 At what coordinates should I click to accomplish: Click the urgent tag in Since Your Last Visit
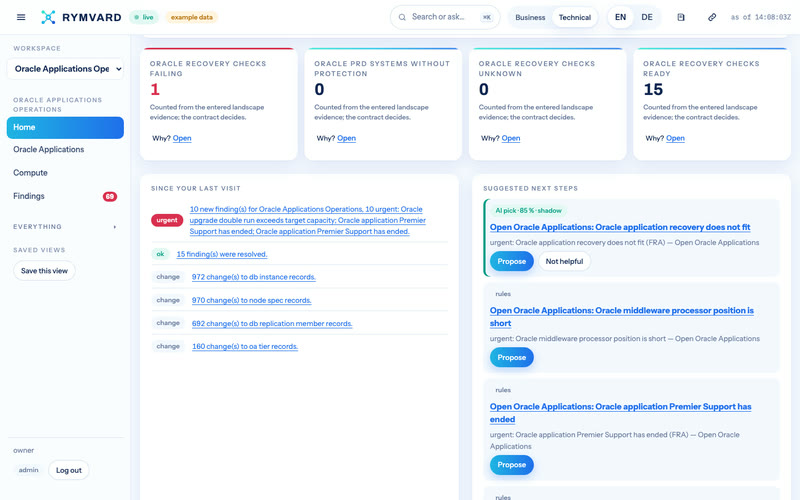[167, 220]
